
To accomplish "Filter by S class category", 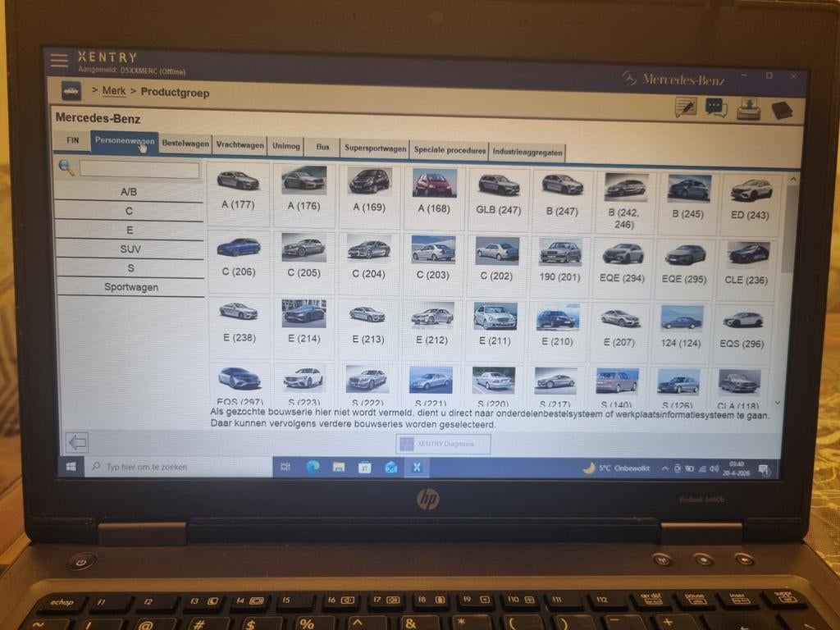I will point(130,268).
